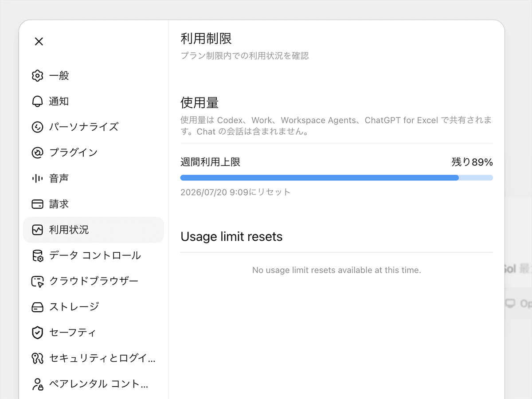
Task: Click the card icon beside 請求
Action: [38, 204]
